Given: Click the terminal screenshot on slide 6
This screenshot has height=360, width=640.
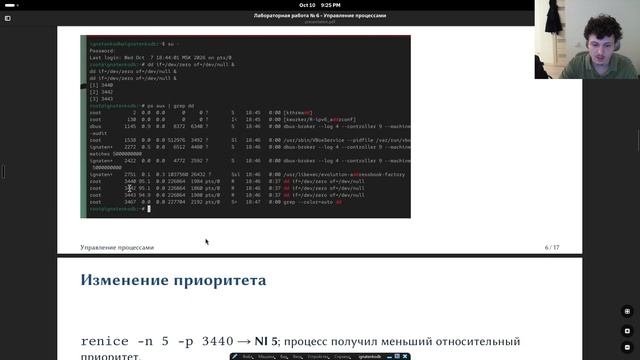Looking at the screenshot, I should 245,127.
